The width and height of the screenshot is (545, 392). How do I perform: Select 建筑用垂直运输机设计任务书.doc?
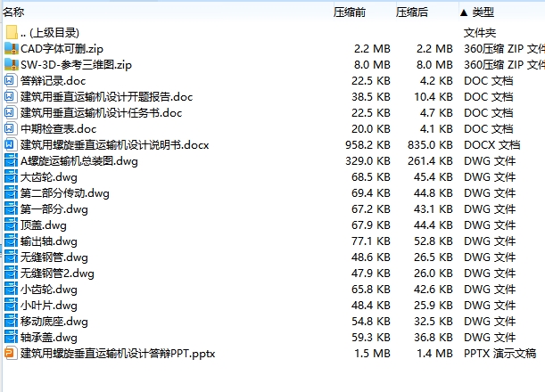click(101, 113)
